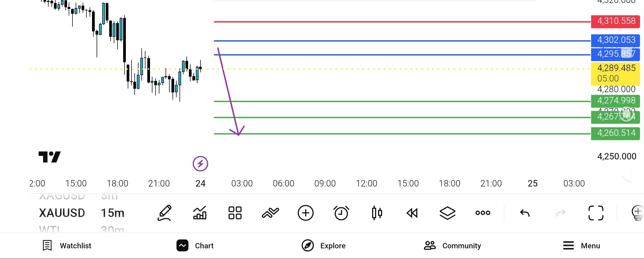Image resolution: width=644 pixels, height=259 pixels.
Task: Switch to the Watchlist tab
Action: [x=67, y=246]
